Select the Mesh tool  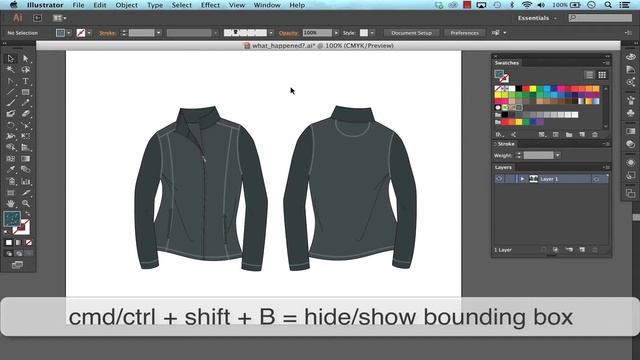coord(11,158)
